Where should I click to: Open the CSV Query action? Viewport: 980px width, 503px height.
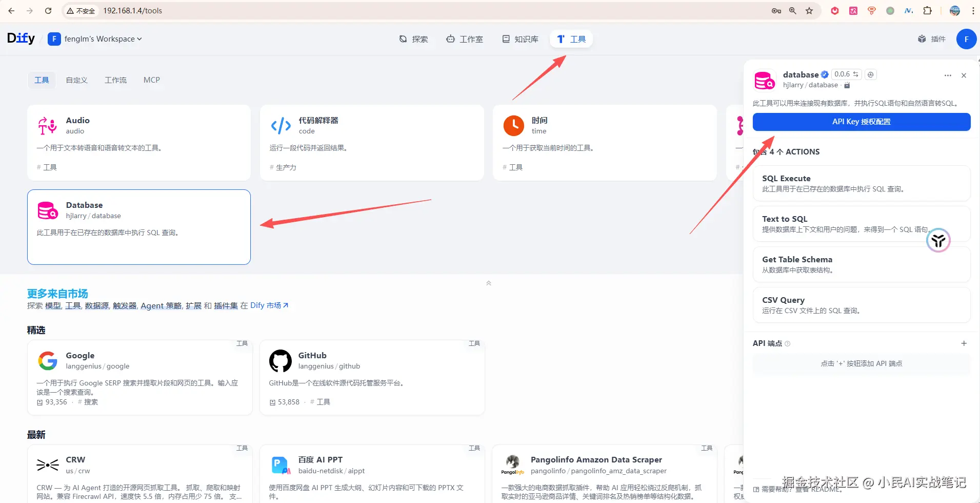pos(862,305)
